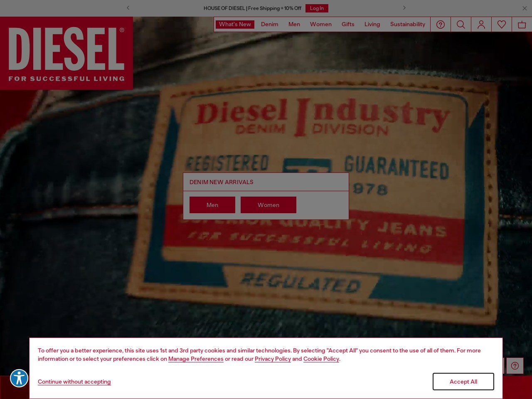Open the Living menu

click(372, 25)
